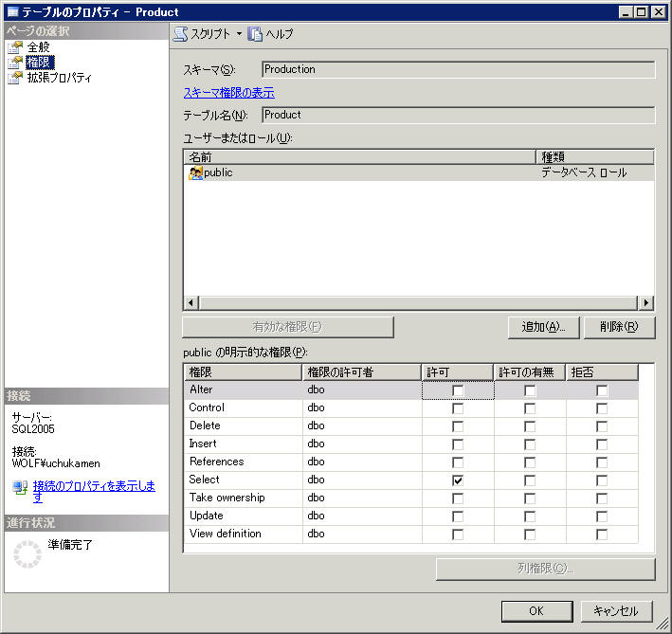Click the 権限 page icon
This screenshot has height=634, width=672.
click(x=15, y=63)
